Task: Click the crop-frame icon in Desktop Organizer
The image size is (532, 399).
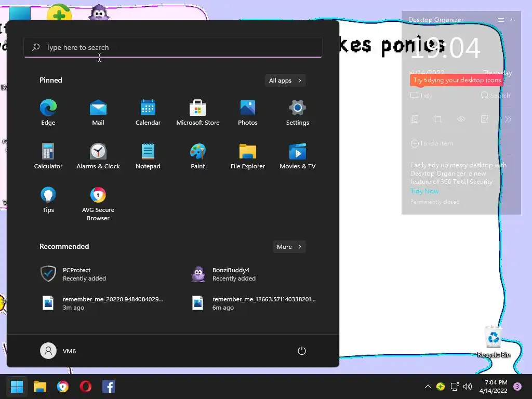Action: click(438, 119)
